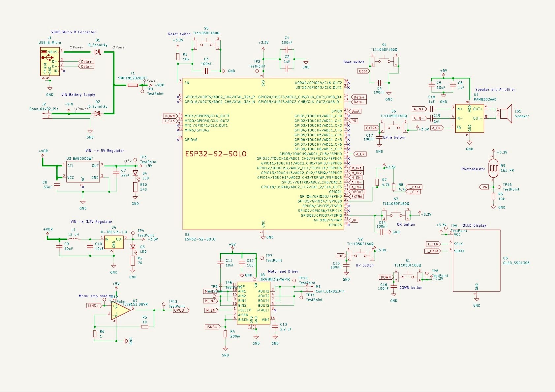Select the F1 fuse SMD1812B260TF symbol

point(133,85)
